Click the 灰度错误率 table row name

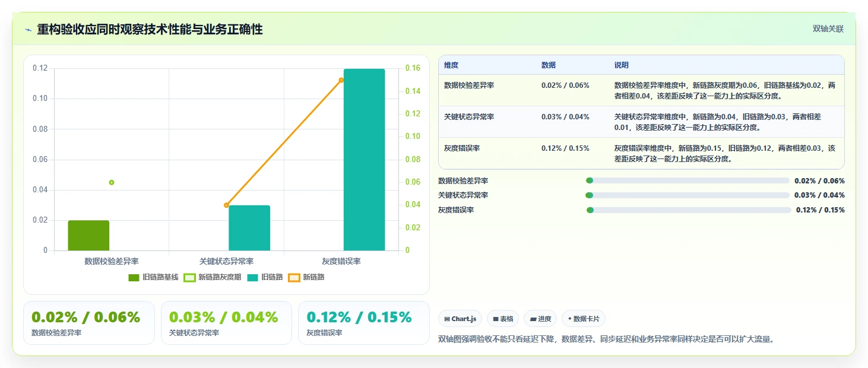coord(462,148)
